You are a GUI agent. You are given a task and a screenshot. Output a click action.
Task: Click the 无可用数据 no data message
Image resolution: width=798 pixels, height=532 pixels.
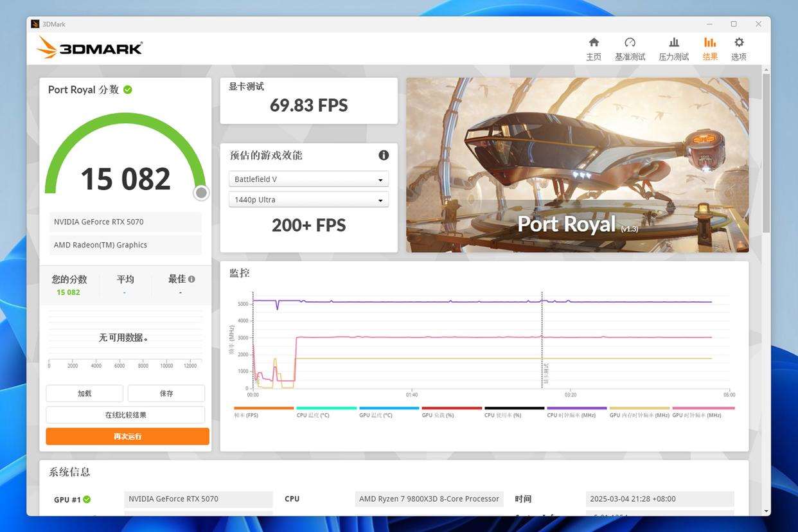123,338
